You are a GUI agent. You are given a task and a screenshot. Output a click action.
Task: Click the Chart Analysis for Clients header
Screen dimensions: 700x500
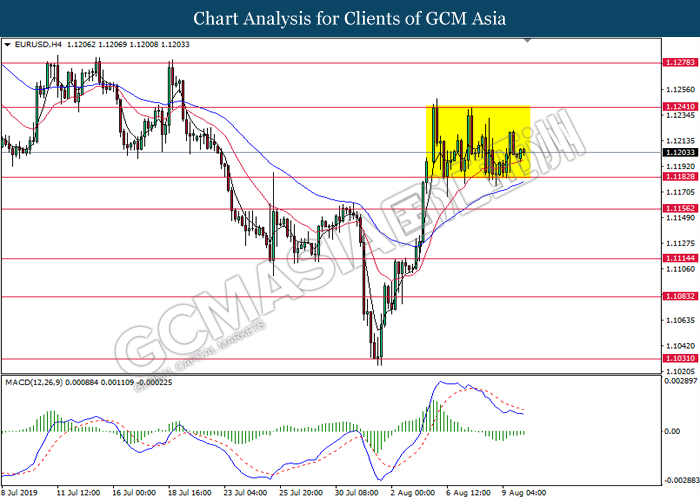click(350, 19)
